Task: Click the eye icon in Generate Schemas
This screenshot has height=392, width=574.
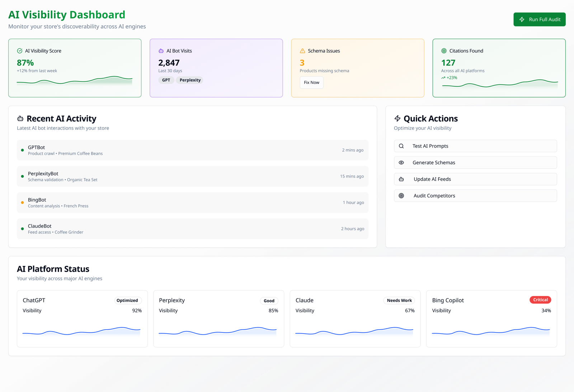Action: click(x=401, y=162)
